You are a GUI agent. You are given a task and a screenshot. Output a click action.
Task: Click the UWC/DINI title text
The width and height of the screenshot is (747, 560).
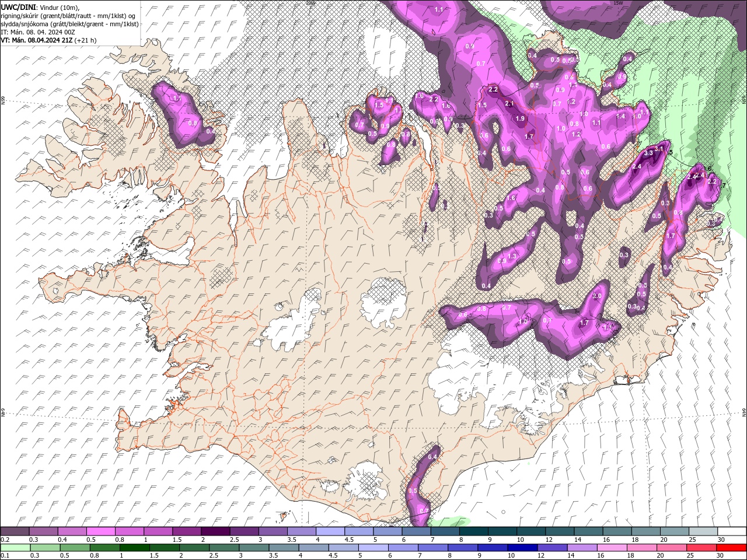pyautogui.click(x=19, y=7)
